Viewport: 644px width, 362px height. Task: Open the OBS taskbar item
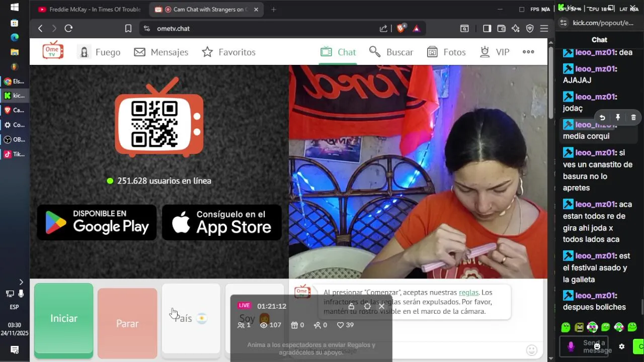(15, 140)
